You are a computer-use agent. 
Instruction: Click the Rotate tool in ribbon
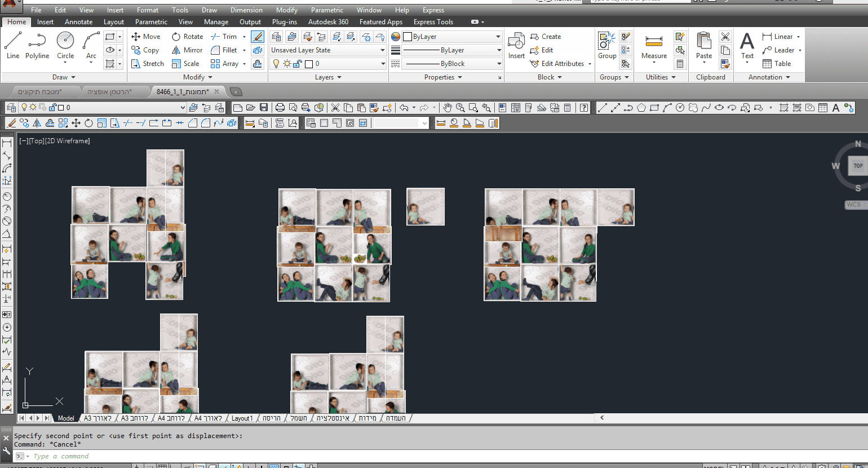coord(188,37)
